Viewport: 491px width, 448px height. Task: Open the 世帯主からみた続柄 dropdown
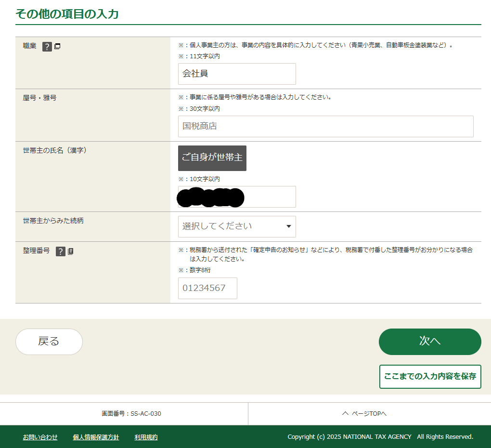[x=237, y=226]
